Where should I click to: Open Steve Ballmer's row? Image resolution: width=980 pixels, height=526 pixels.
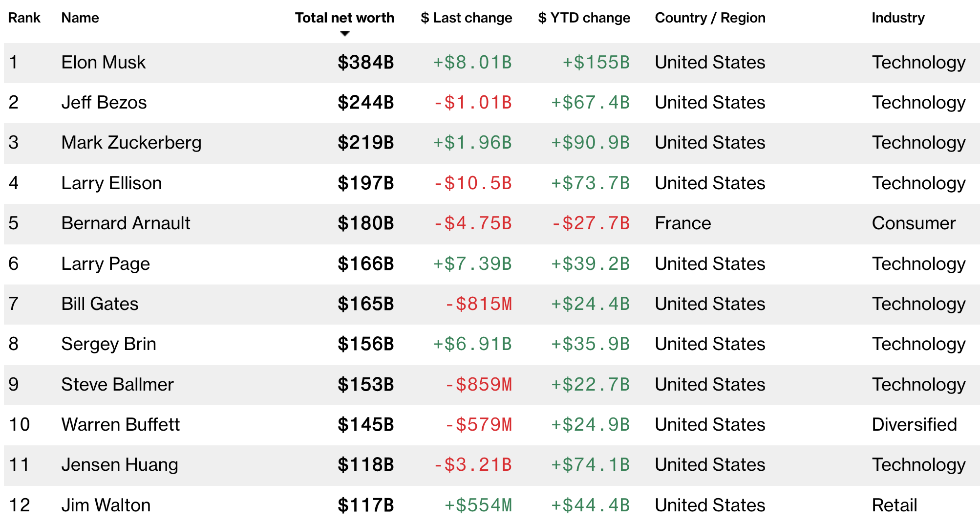(x=117, y=385)
